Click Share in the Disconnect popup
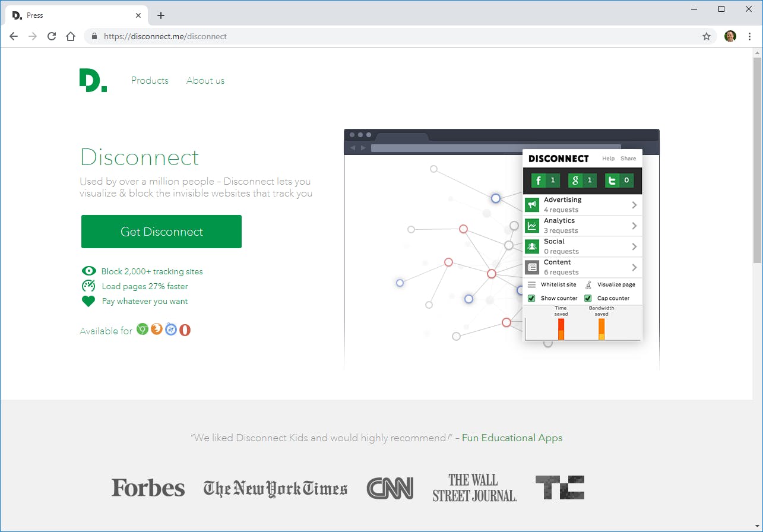The image size is (763, 532). (x=628, y=159)
